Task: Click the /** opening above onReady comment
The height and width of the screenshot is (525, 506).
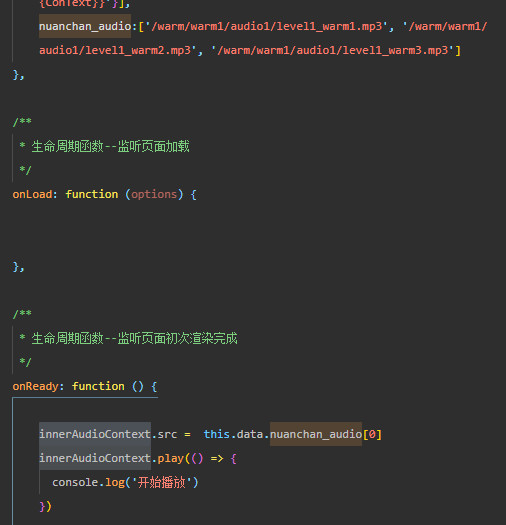Action: tap(22, 314)
